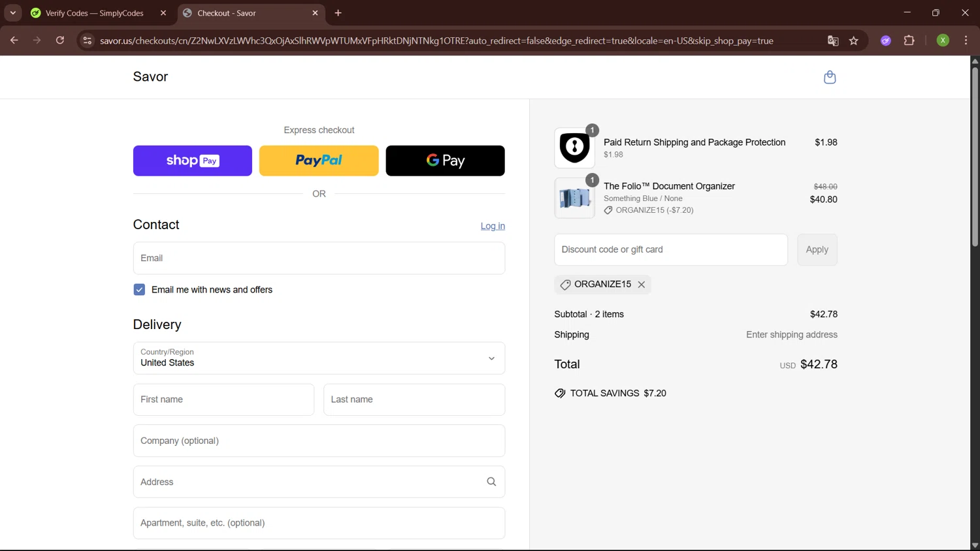Open a new browser tab
980x551 pixels.
[338, 13]
